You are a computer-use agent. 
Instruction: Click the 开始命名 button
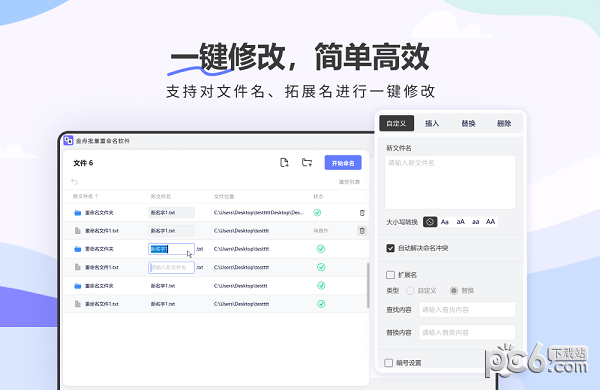343,163
